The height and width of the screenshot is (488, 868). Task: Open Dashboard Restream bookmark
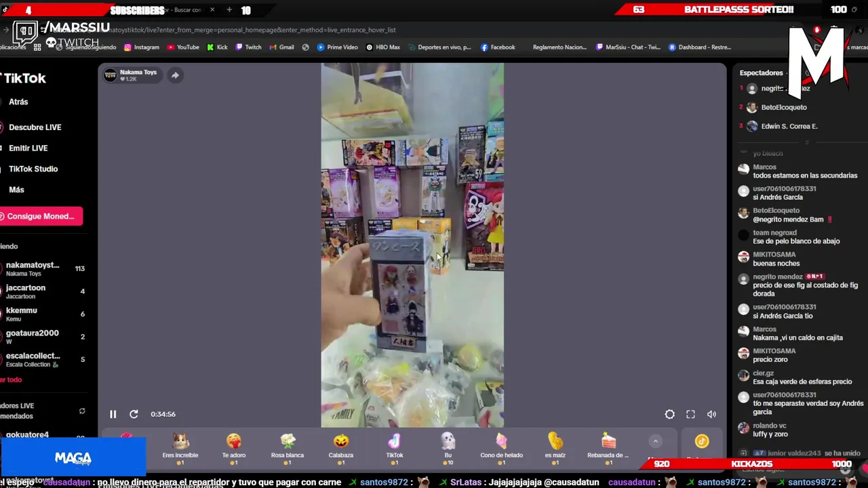[x=700, y=47]
